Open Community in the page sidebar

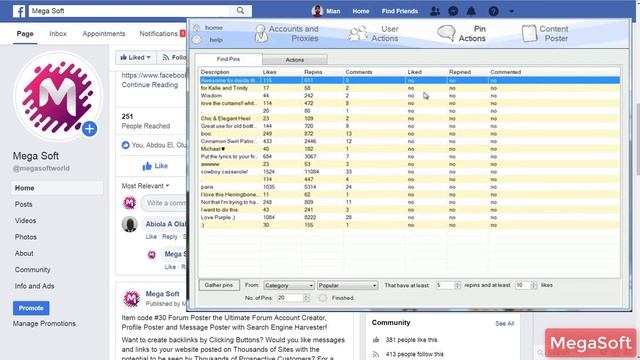coord(32,270)
